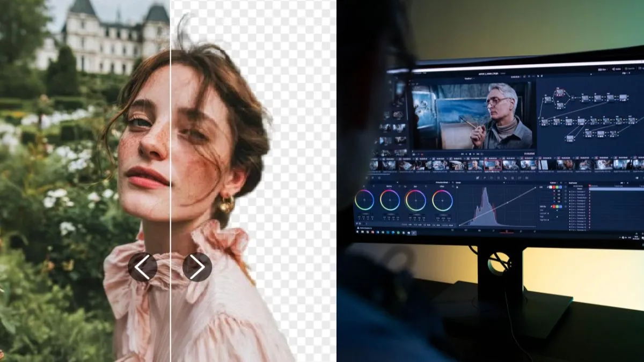This screenshot has width=644, height=362.
Task: Click the right arrow on the comparison slider
Action: [x=197, y=267]
